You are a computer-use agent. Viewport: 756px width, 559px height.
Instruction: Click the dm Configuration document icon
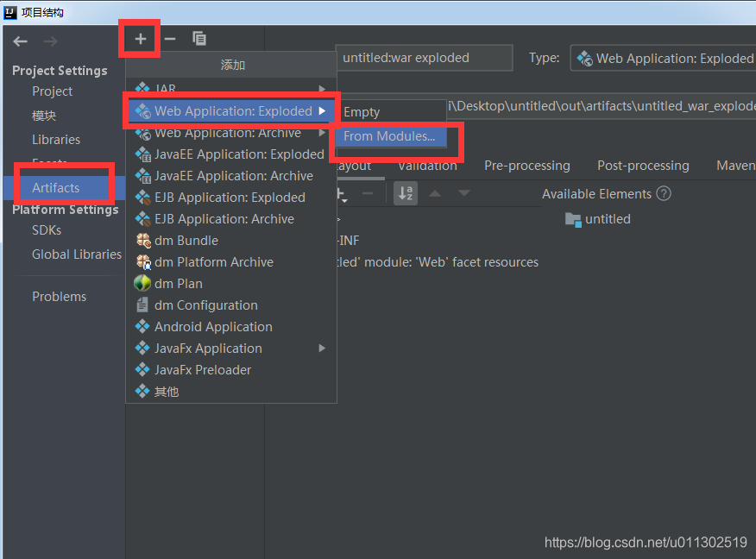tap(142, 305)
